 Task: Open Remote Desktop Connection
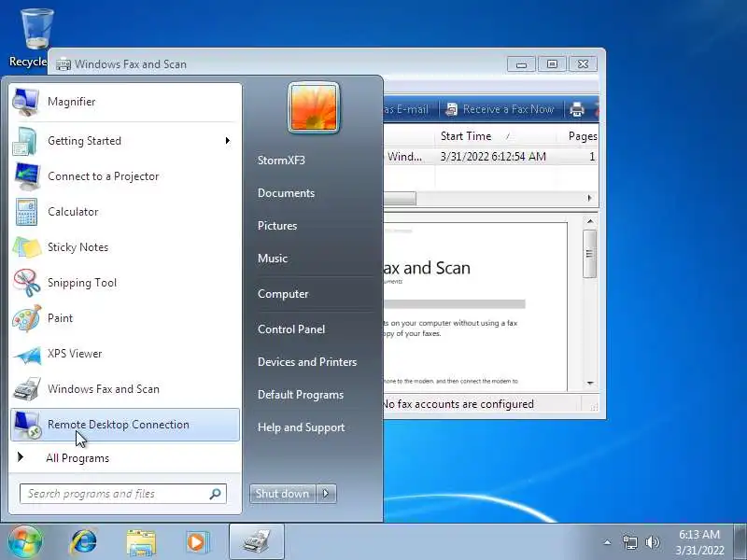(125, 425)
